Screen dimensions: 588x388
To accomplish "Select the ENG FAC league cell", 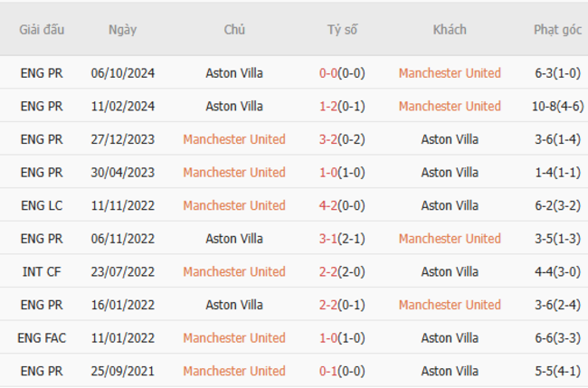I will (x=42, y=337).
